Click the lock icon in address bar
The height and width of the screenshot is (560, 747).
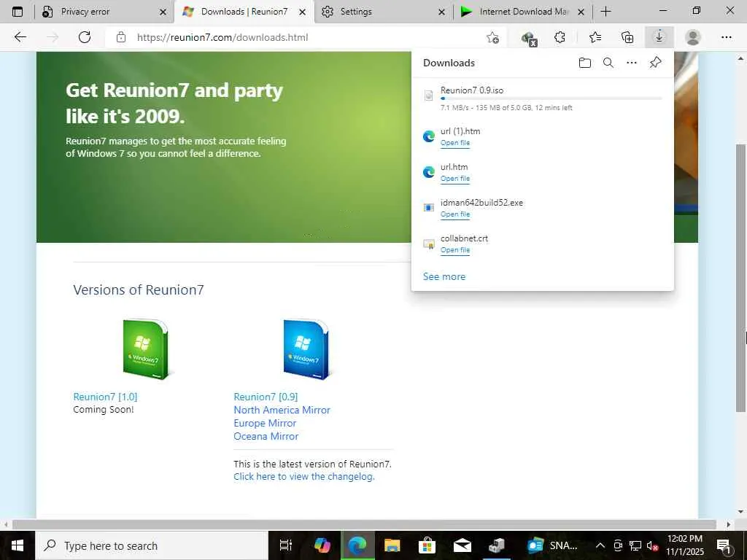[121, 37]
